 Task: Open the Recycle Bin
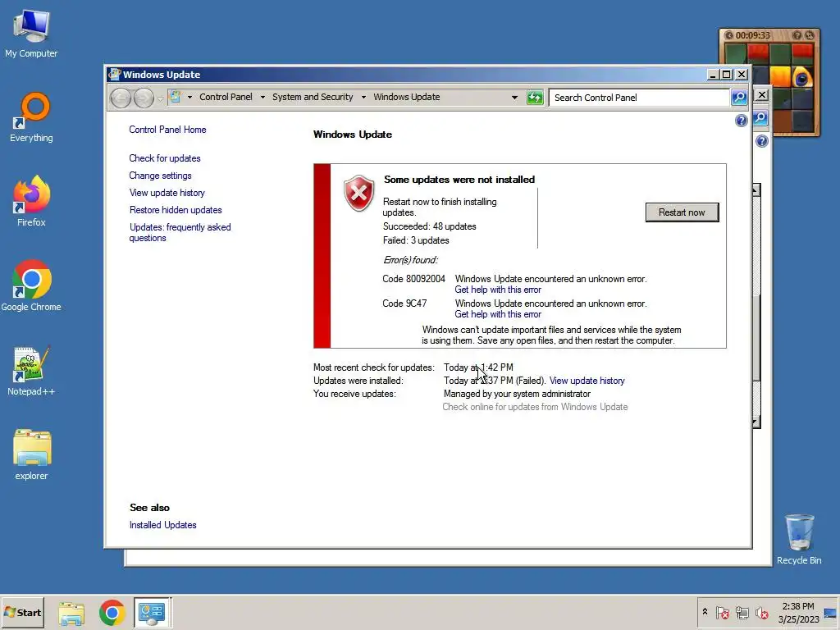pos(799,539)
